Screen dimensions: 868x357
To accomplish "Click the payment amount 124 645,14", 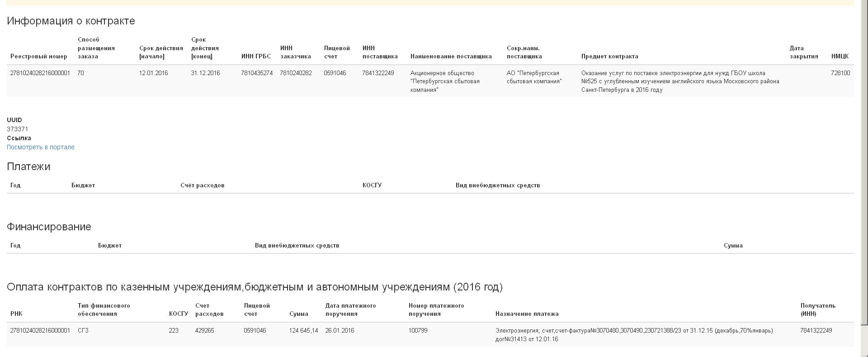I will coord(303,331).
